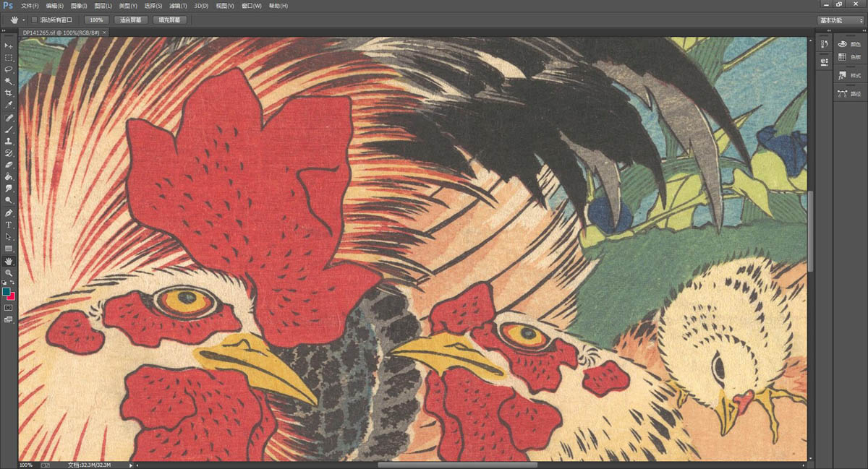The height and width of the screenshot is (469, 868).
Task: Select the Dodge tool
Action: 9,200
